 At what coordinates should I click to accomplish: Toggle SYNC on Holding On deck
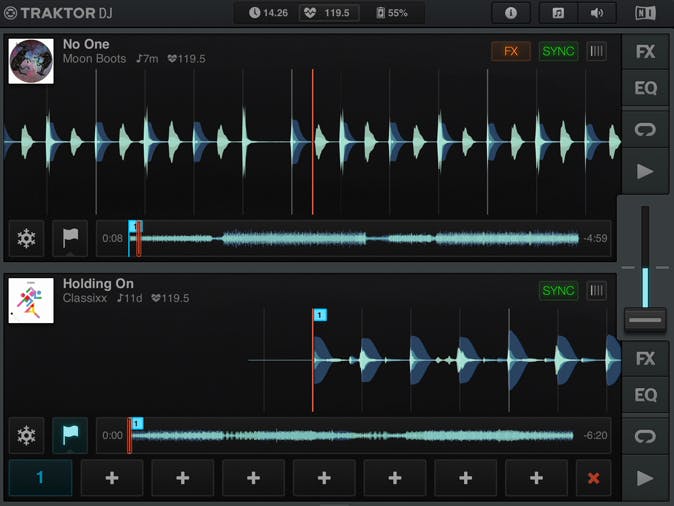tap(558, 291)
